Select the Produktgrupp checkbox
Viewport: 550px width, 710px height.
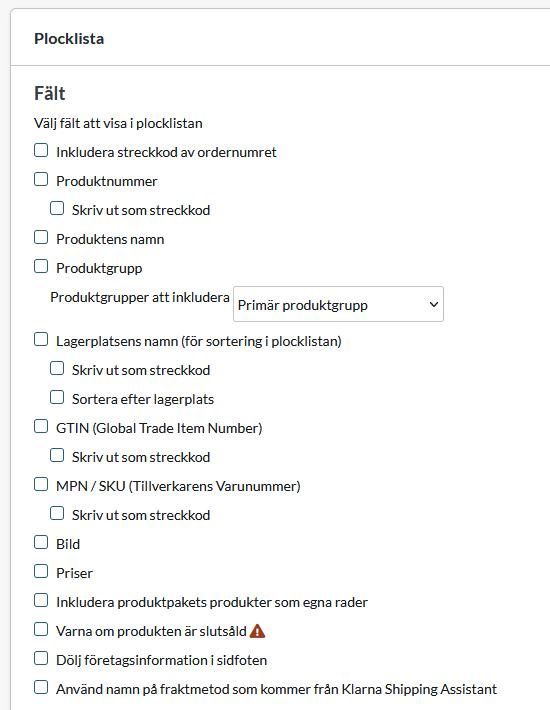41,266
